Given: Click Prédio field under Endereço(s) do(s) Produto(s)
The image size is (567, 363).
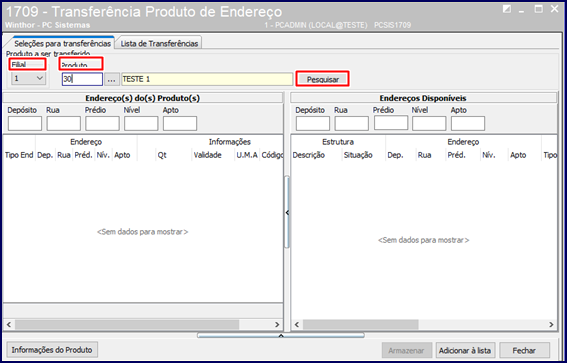Looking at the screenshot, I should click(102, 123).
